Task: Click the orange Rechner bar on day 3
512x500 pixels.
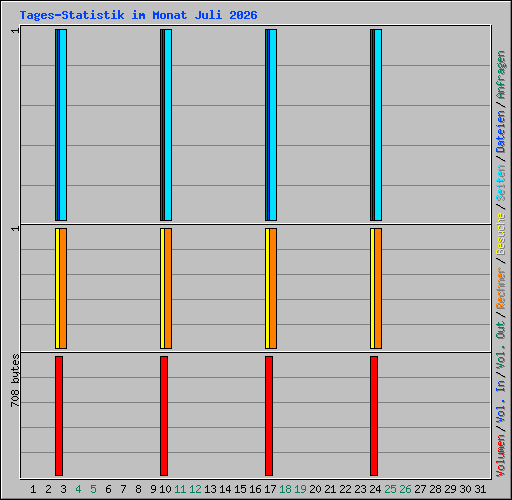Action: [x=63, y=289]
